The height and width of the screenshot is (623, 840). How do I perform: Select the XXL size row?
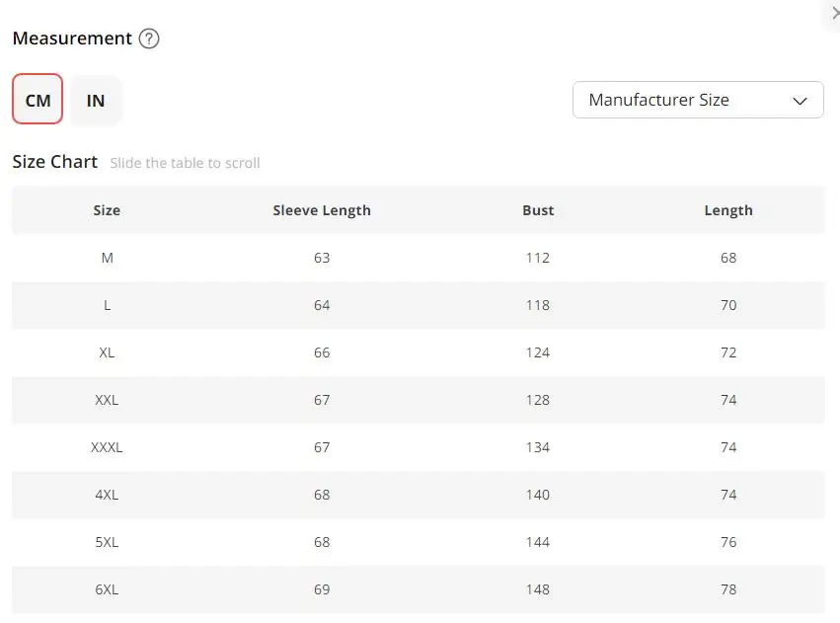tap(419, 400)
